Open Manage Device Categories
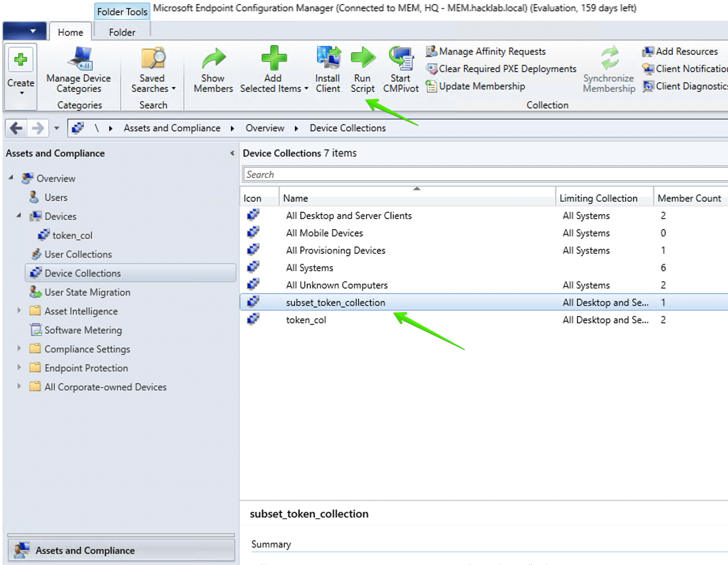 tap(79, 70)
